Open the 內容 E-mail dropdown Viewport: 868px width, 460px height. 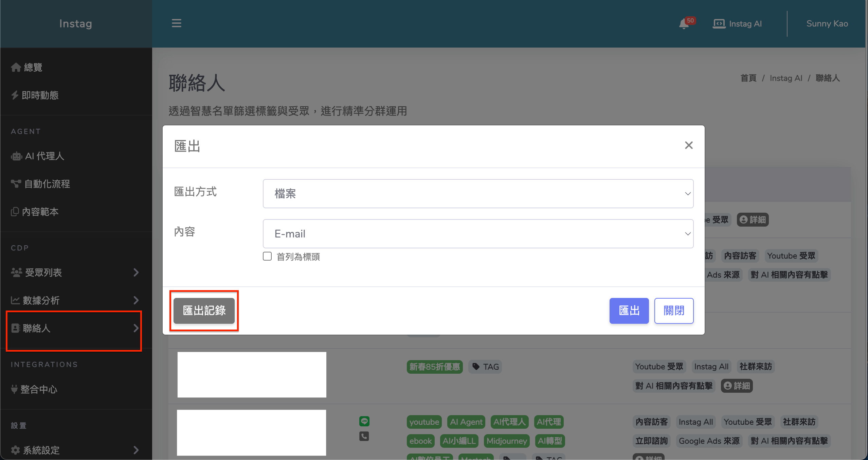point(478,234)
